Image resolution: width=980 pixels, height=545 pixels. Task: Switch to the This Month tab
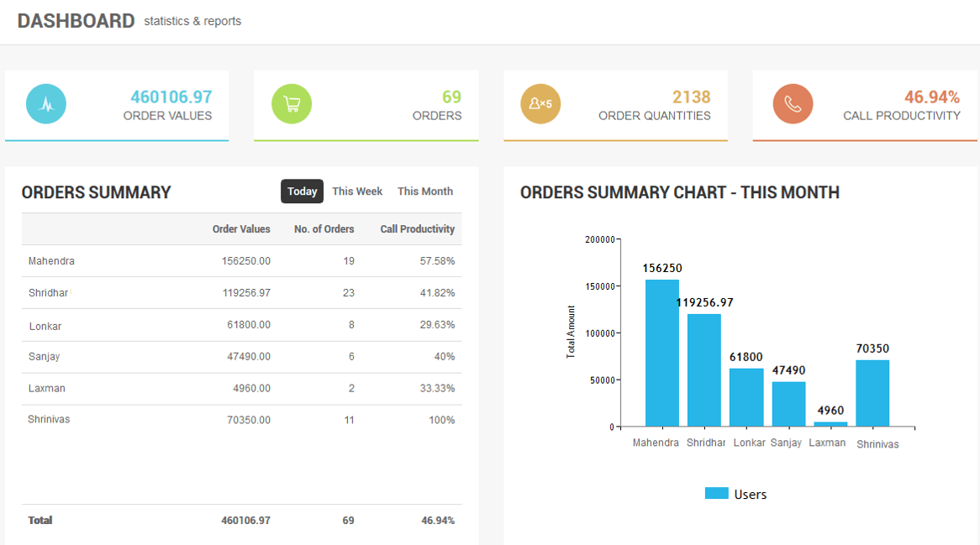[x=425, y=191]
